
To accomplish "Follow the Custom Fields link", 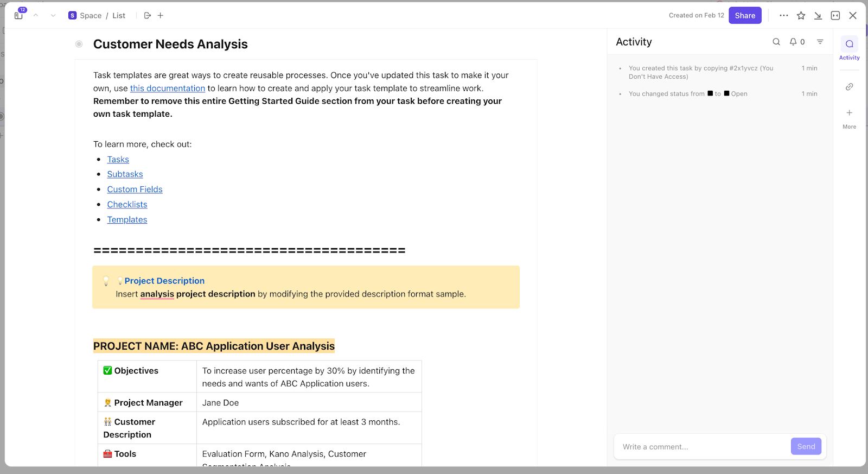I will [x=135, y=189].
